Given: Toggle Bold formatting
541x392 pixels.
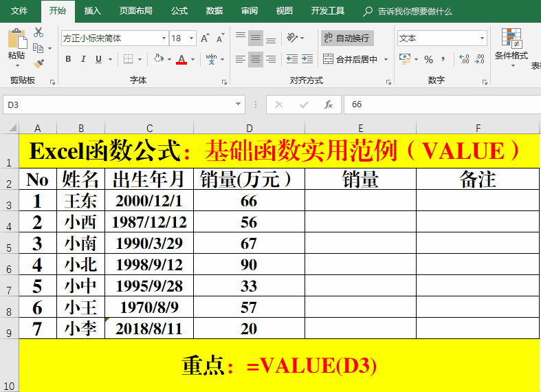Looking at the screenshot, I should (68, 59).
